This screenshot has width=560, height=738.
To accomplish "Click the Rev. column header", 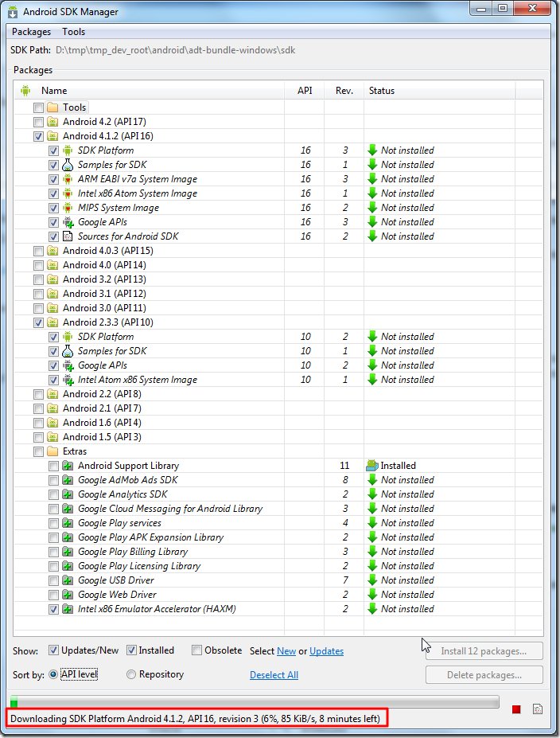I will tap(344, 91).
